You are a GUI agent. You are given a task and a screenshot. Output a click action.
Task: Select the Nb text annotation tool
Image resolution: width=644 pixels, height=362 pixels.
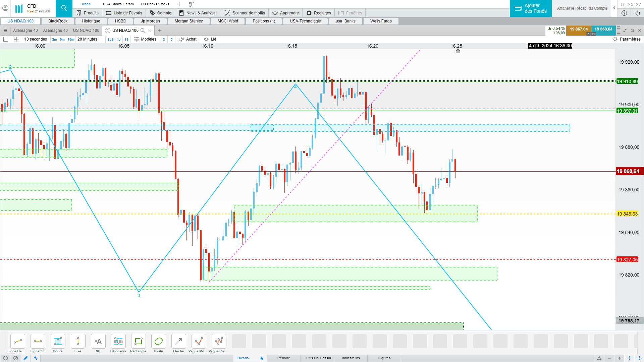(x=98, y=342)
